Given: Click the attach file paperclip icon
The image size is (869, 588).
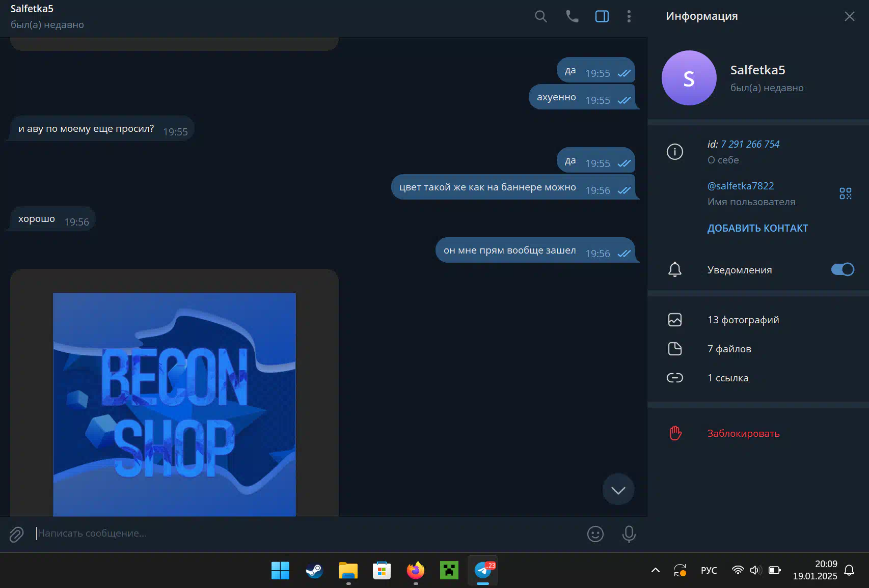Looking at the screenshot, I should click(16, 534).
